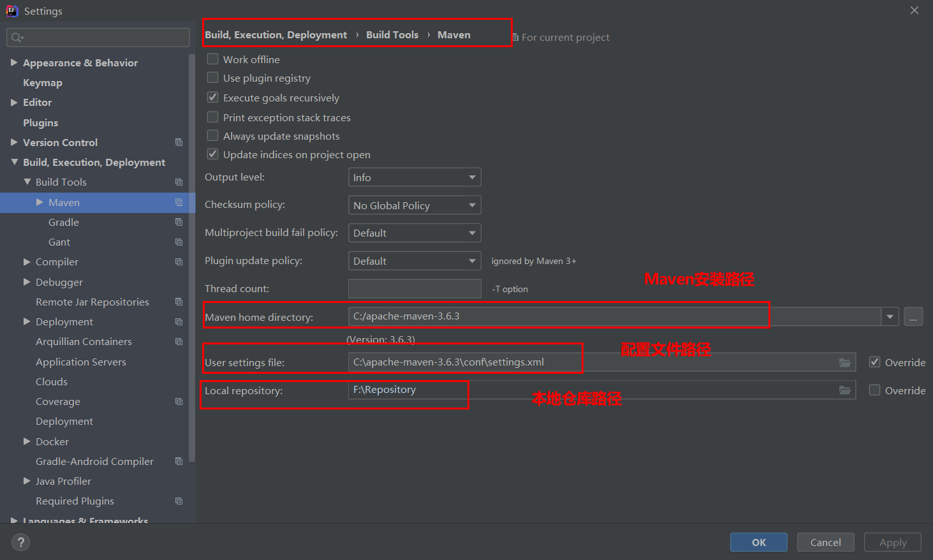Open the Checksum policy dropdown

tap(415, 205)
